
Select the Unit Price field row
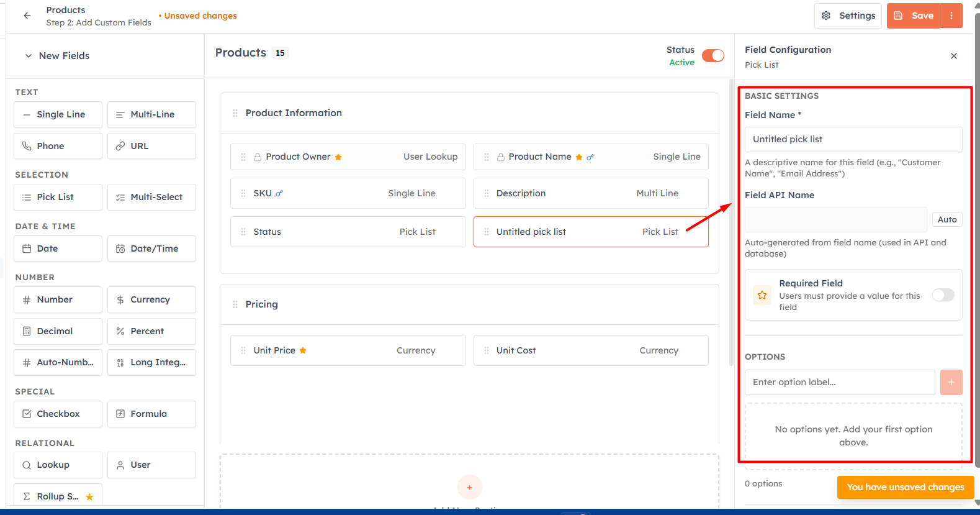[x=348, y=350]
